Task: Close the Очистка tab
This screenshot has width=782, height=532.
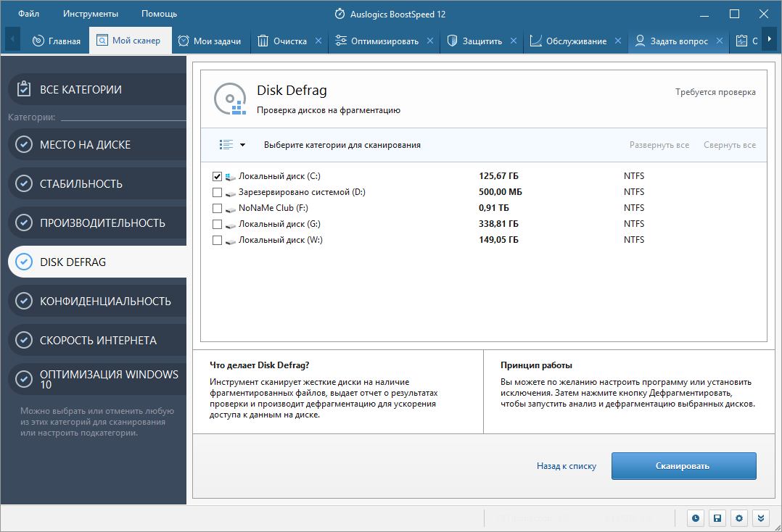Action: click(318, 41)
